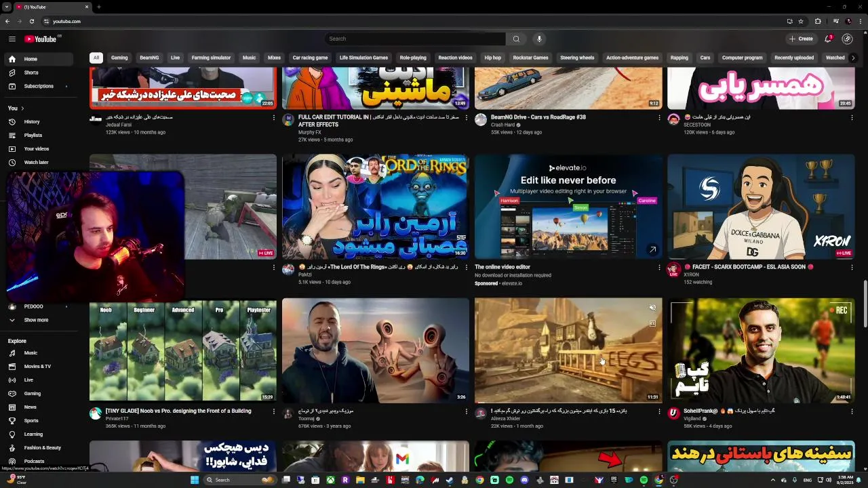Open the X1RON channel link

click(691, 274)
